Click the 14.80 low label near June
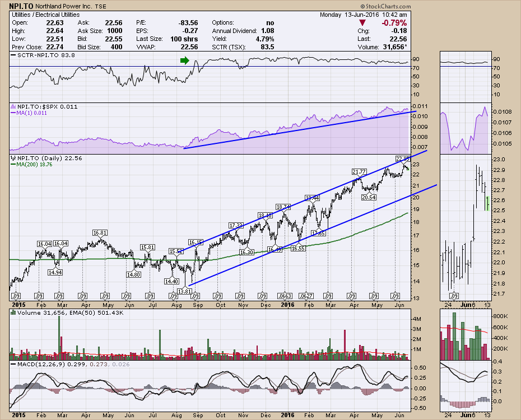 coord(133,274)
